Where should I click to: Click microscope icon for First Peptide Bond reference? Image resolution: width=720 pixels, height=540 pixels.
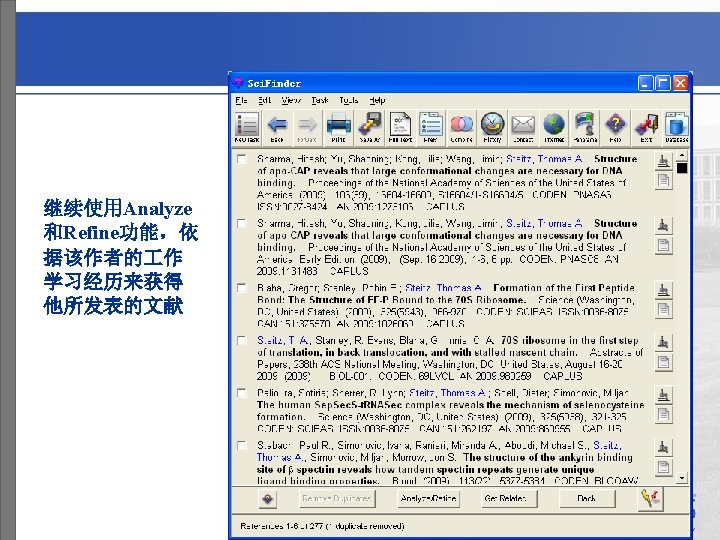click(x=663, y=290)
